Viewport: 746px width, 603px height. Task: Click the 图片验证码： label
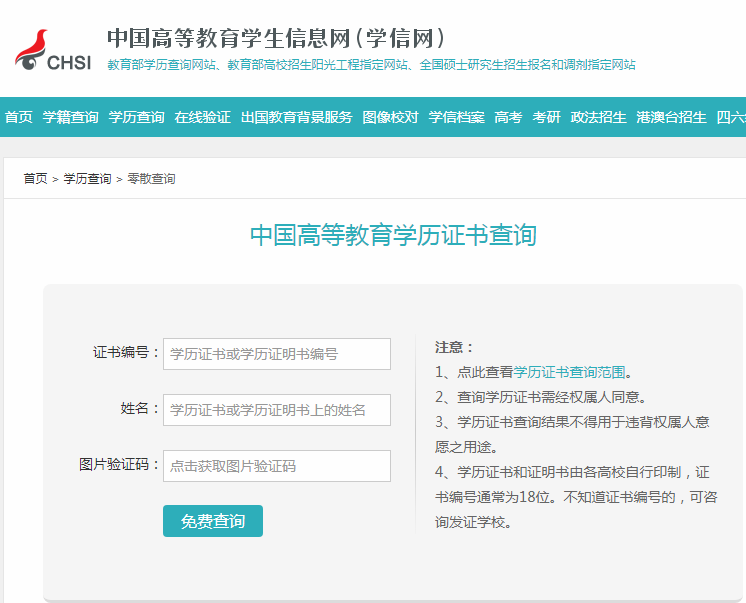pos(119,465)
